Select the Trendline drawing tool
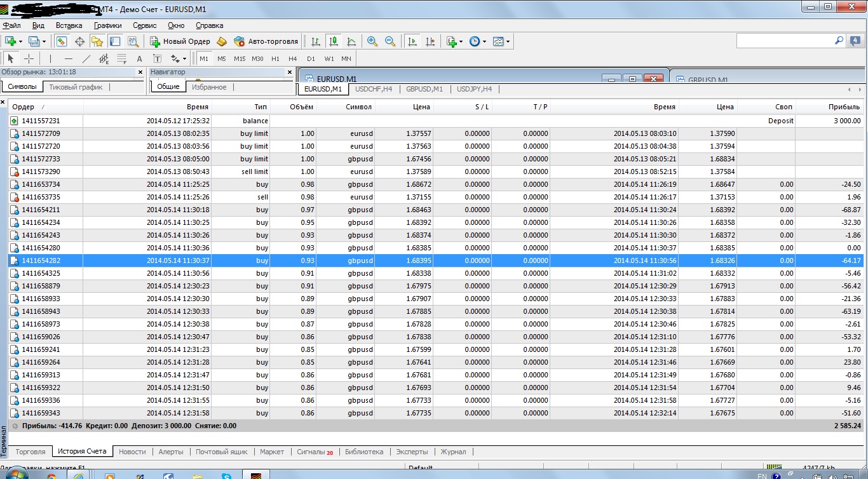Screen dimensions: 868x479 86,58
